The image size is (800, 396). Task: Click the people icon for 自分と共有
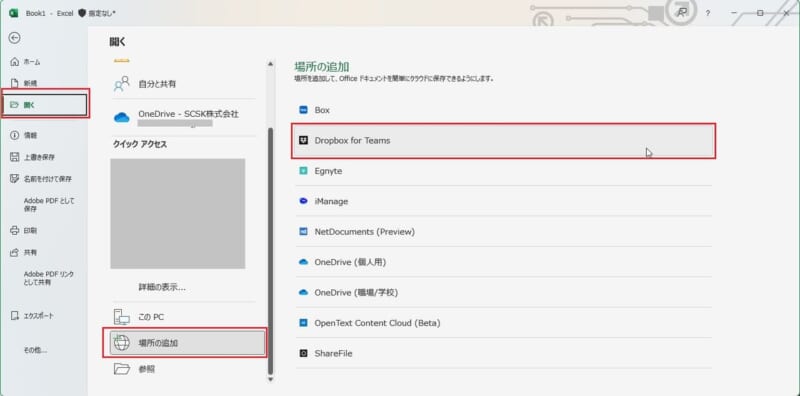point(122,84)
